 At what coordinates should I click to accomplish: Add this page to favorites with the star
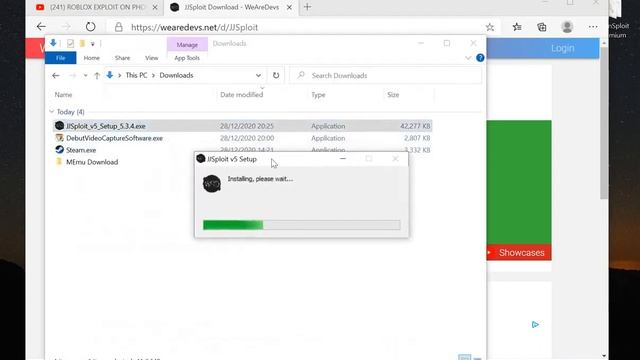[x=490, y=27]
